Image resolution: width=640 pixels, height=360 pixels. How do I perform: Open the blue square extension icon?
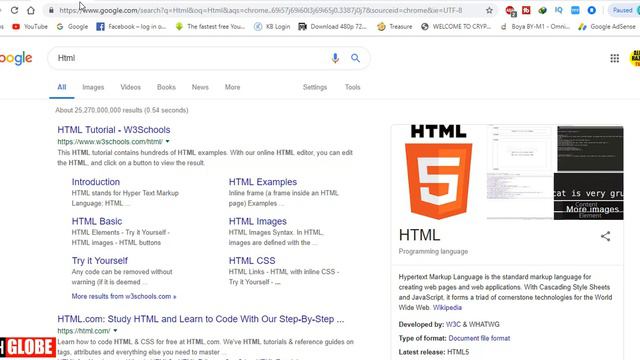point(575,10)
